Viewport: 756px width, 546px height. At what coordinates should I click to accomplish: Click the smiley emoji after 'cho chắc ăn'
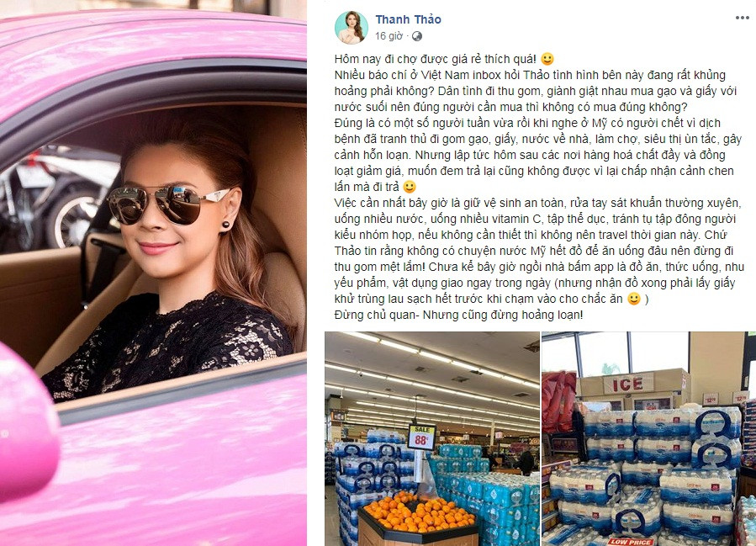634,299
